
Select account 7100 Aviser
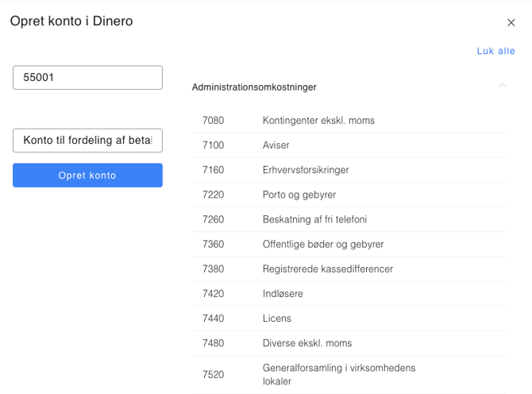pos(349,145)
